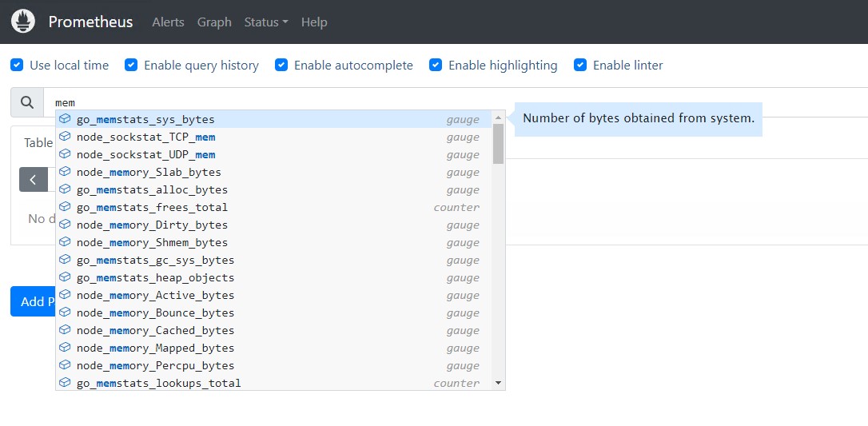Click cube icon beside node_memory_Active_bytes
The image size is (868, 426).
[66, 295]
